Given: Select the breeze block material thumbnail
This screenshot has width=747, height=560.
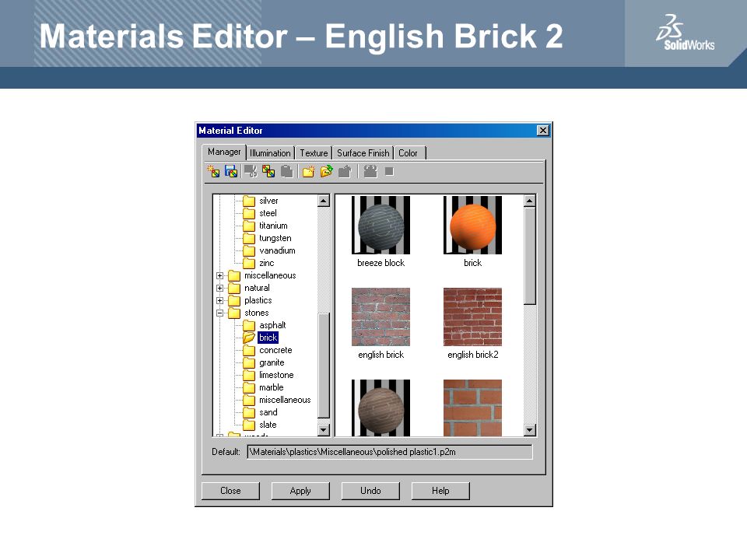Looking at the screenshot, I should 381,225.
